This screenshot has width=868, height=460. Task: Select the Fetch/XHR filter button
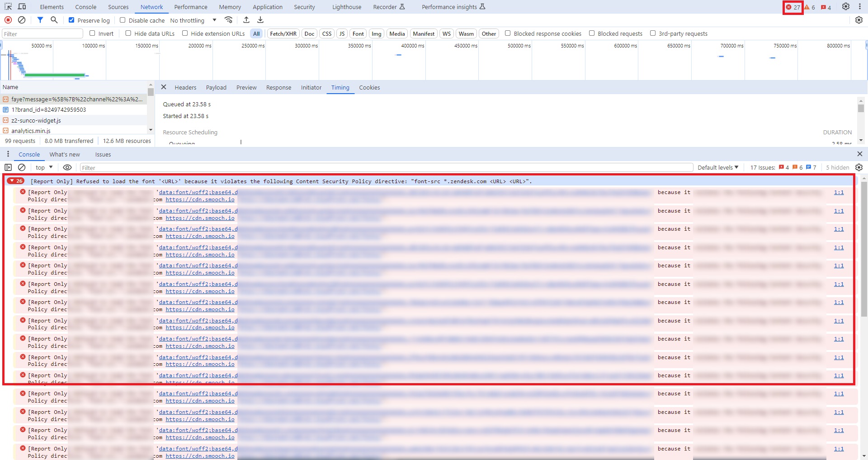283,33
